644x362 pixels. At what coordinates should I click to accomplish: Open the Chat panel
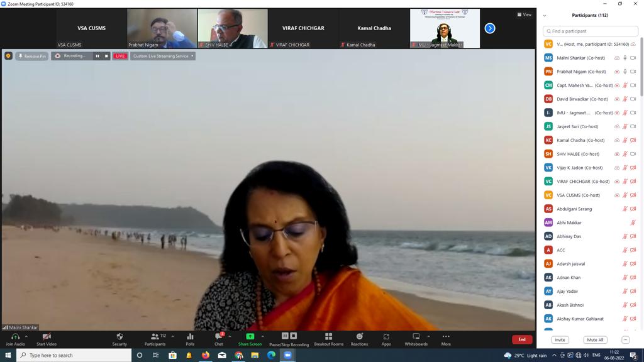point(218,337)
